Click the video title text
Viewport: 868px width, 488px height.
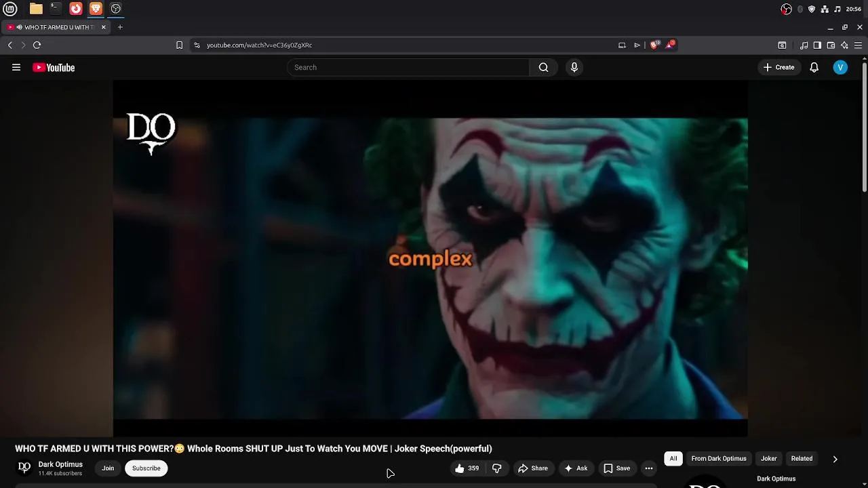(x=254, y=449)
